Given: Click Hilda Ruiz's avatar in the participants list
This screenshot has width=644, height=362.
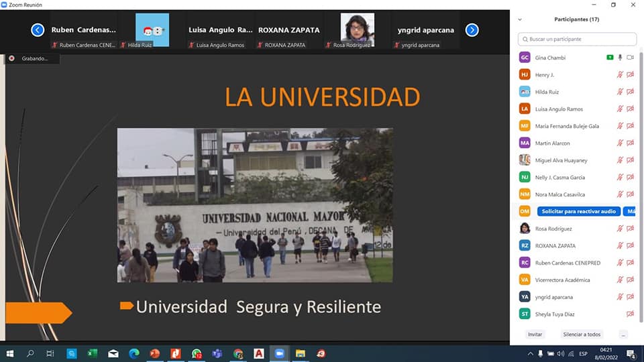Looking at the screenshot, I should coord(525,92).
